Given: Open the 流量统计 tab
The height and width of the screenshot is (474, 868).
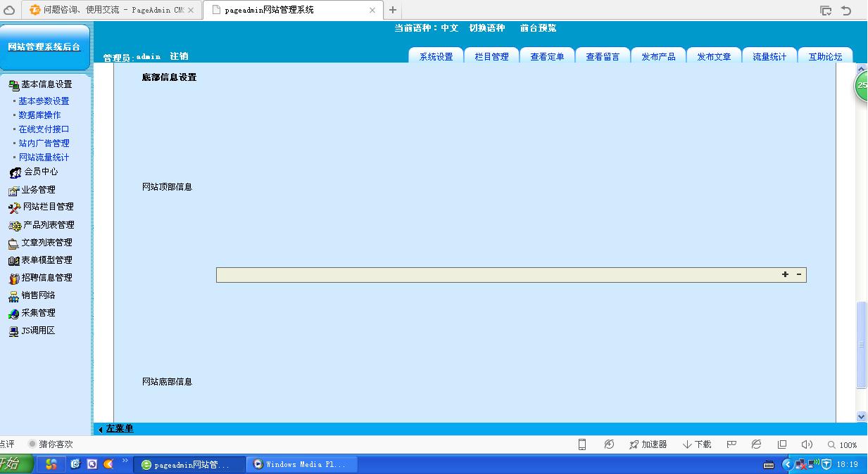Looking at the screenshot, I should (769, 56).
